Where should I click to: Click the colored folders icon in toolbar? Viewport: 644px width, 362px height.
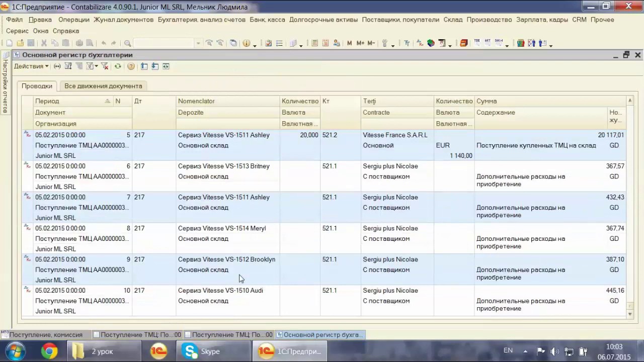[x=521, y=43]
